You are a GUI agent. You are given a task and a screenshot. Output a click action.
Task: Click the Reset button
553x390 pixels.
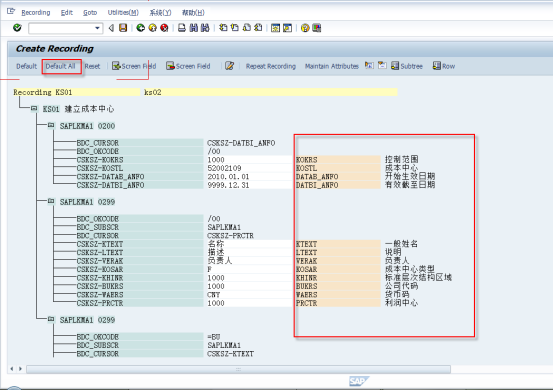click(92, 66)
